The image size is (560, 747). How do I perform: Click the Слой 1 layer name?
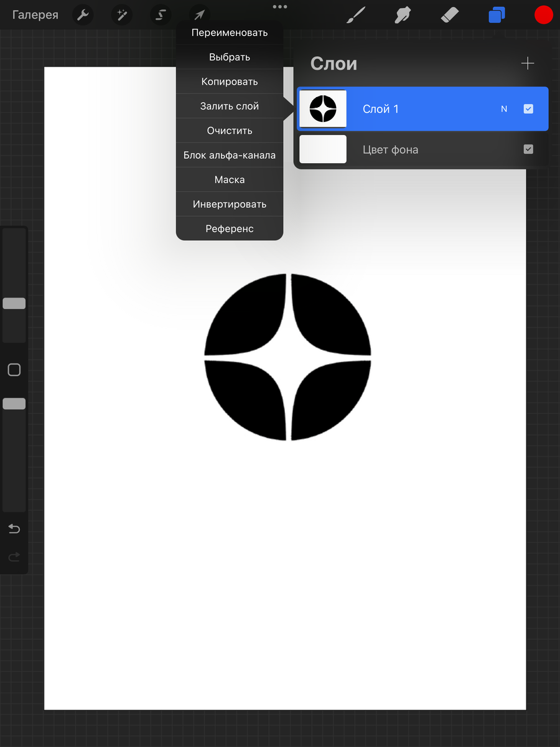coord(381,109)
